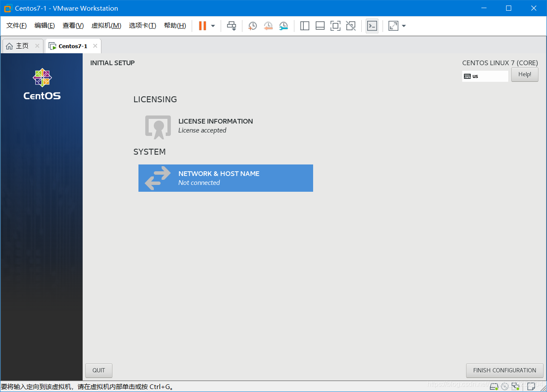
Task: Click the message log status icon
Action: (x=531, y=386)
